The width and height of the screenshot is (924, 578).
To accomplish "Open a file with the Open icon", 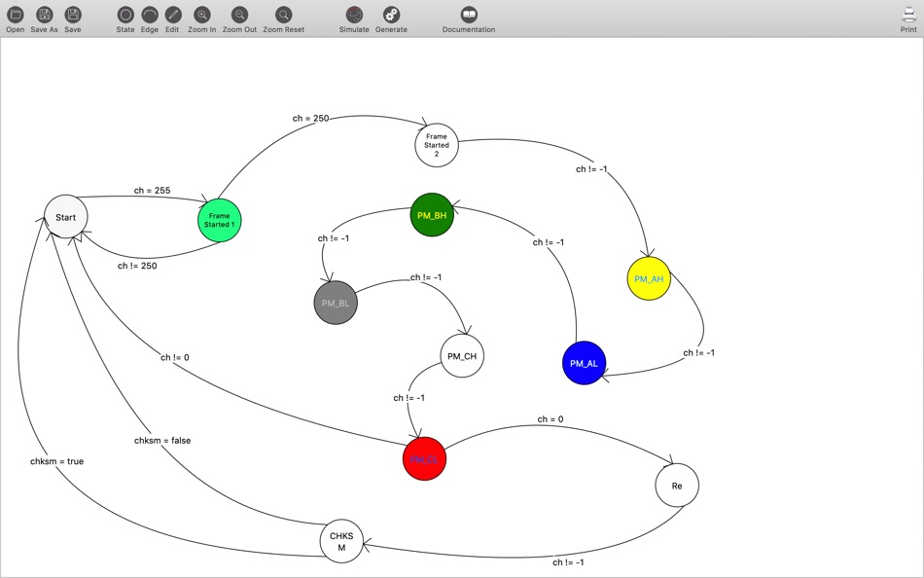I will [x=15, y=15].
